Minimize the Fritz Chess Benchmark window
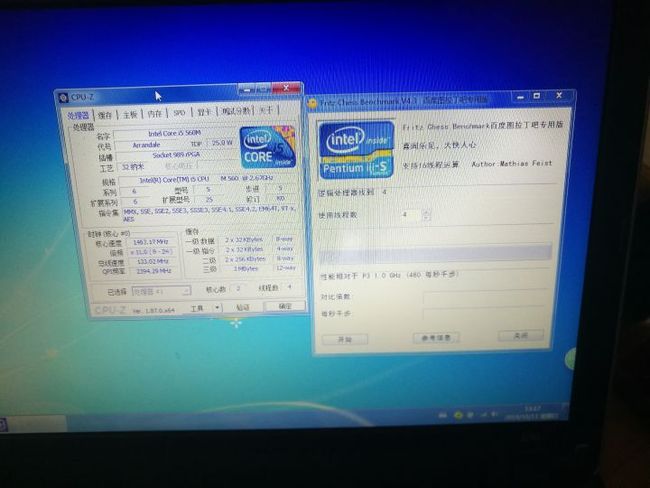This screenshot has width=650, height=488. click(520, 97)
